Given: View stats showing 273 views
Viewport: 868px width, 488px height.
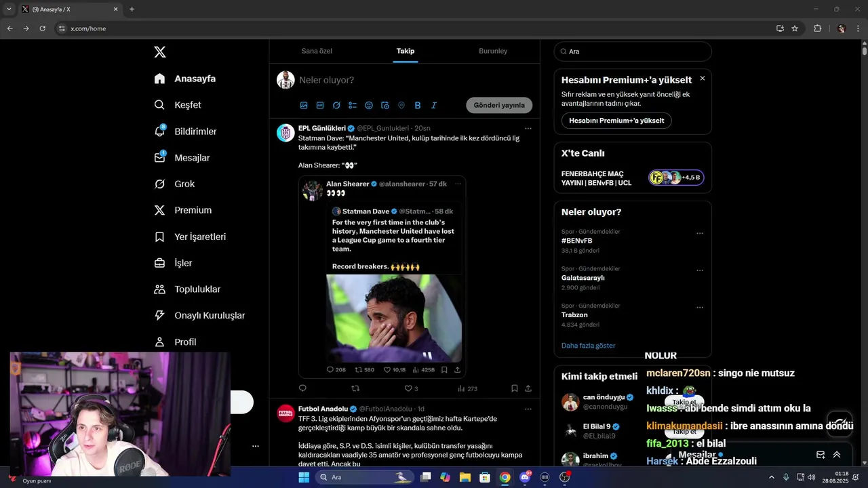Looking at the screenshot, I should click(467, 388).
